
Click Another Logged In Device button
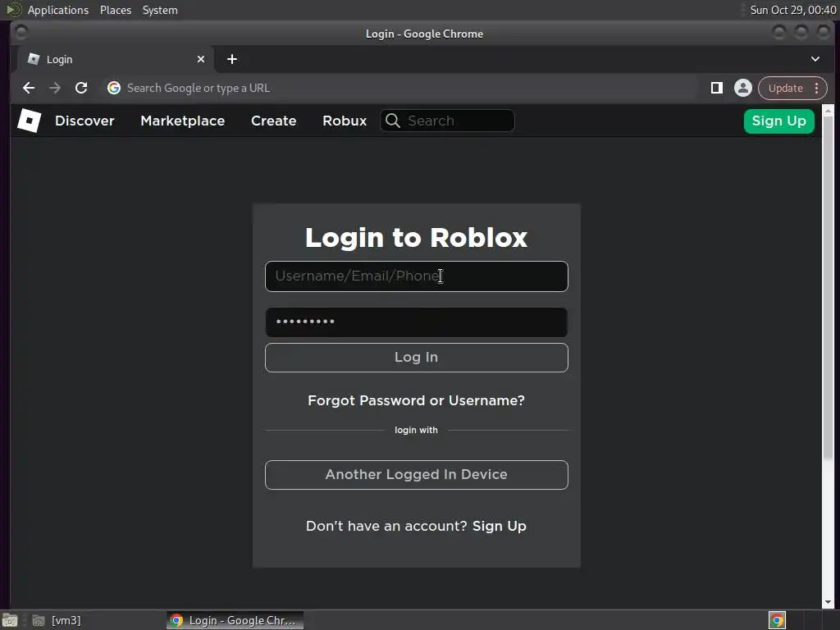click(416, 475)
